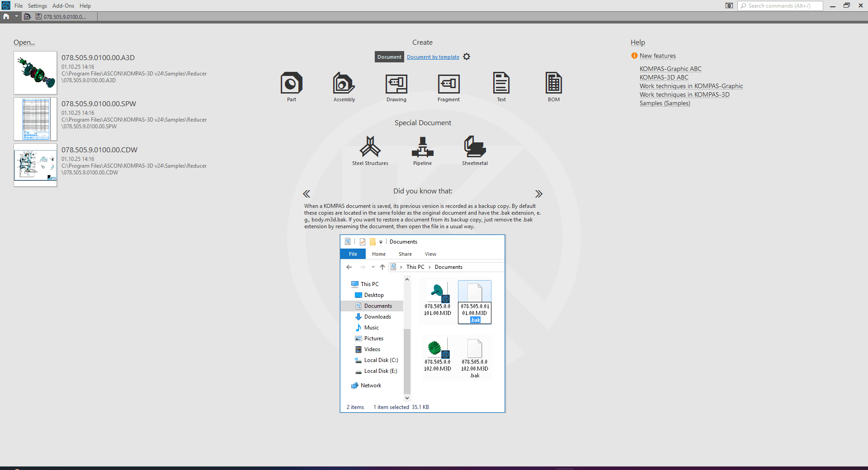
Task: Show the next tip with right chevrons
Action: pyautogui.click(x=538, y=194)
